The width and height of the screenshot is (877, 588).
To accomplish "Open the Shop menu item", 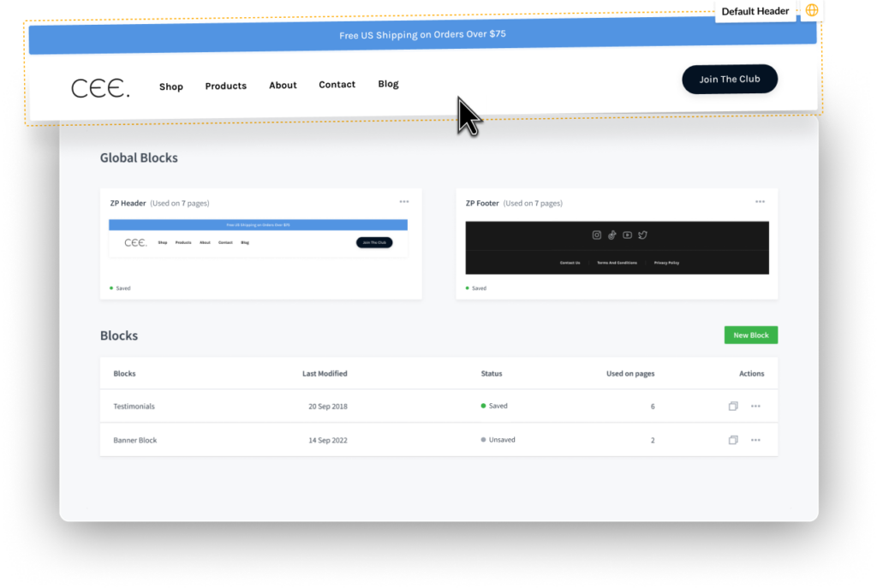I will click(171, 86).
